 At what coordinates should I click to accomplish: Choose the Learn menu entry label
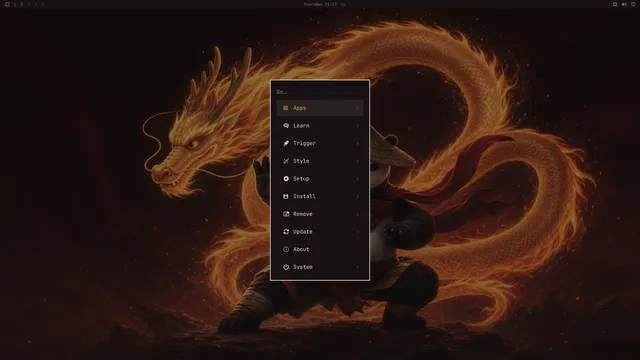[x=301, y=126]
